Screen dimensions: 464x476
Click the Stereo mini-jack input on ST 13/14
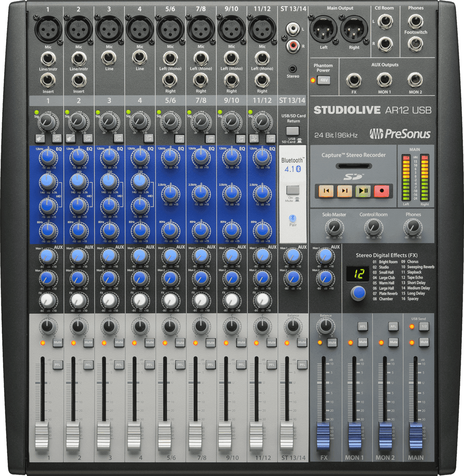pos(293,69)
